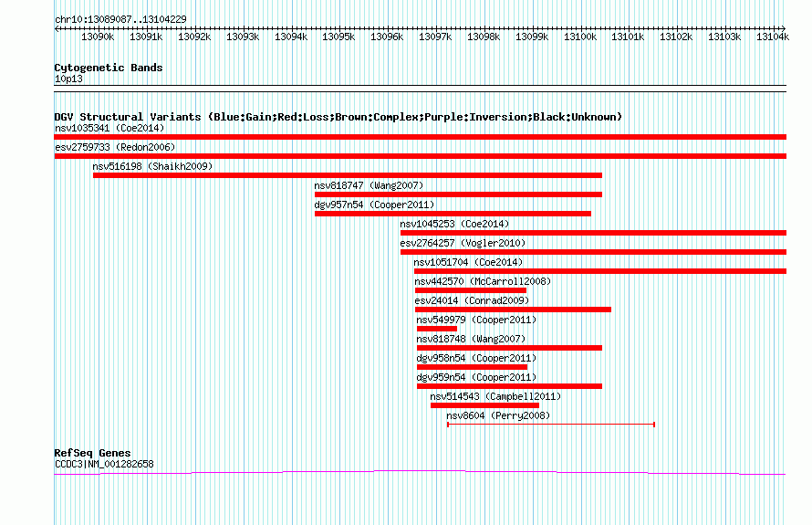The width and height of the screenshot is (812, 525).
Task: Select nsv1045253 (Coe2014) variant label
Action: (x=454, y=224)
